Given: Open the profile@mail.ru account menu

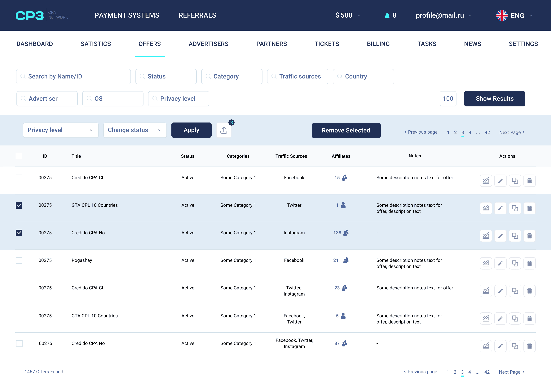Looking at the screenshot, I should point(443,15).
